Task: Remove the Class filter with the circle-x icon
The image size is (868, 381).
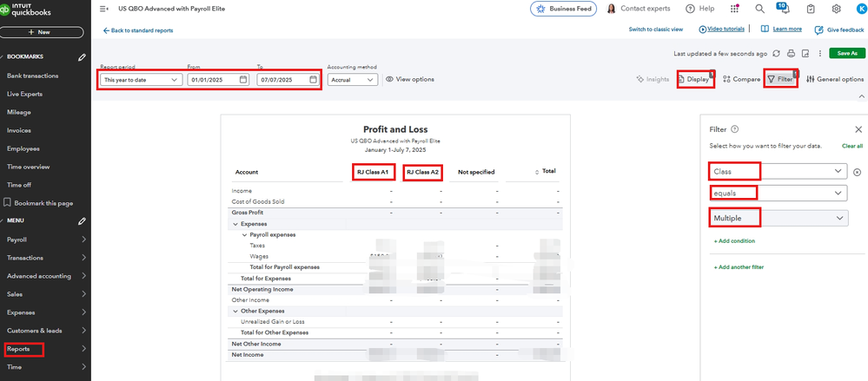Action: click(857, 172)
